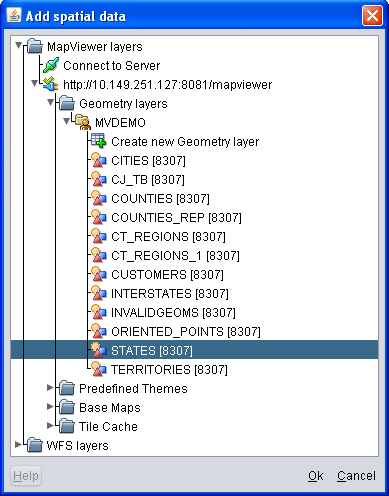This screenshot has height=496, width=389.
Task: Click the MVDEMO user folder icon
Action: [83, 122]
